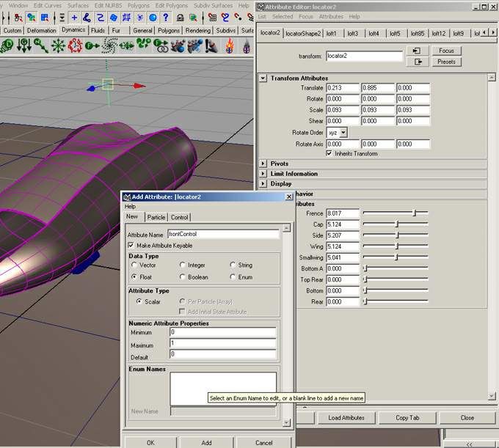Open the Rotate Order dropdown
The image size is (499, 448).
(x=343, y=132)
